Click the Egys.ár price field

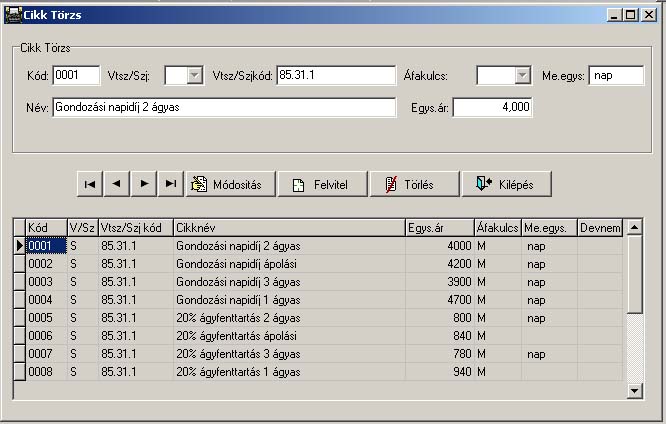click(492, 107)
